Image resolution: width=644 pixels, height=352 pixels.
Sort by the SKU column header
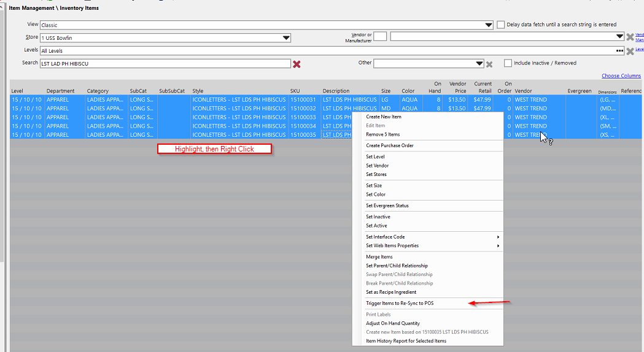295,91
